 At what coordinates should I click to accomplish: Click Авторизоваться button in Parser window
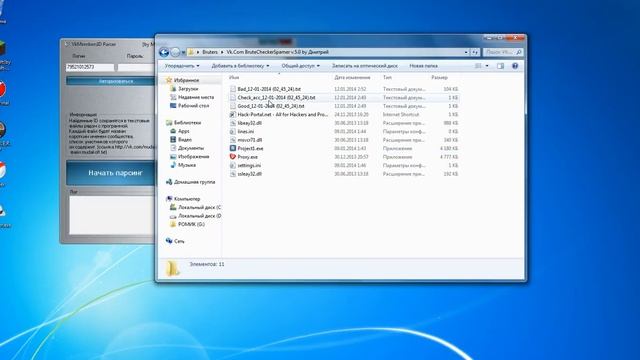(x=111, y=81)
